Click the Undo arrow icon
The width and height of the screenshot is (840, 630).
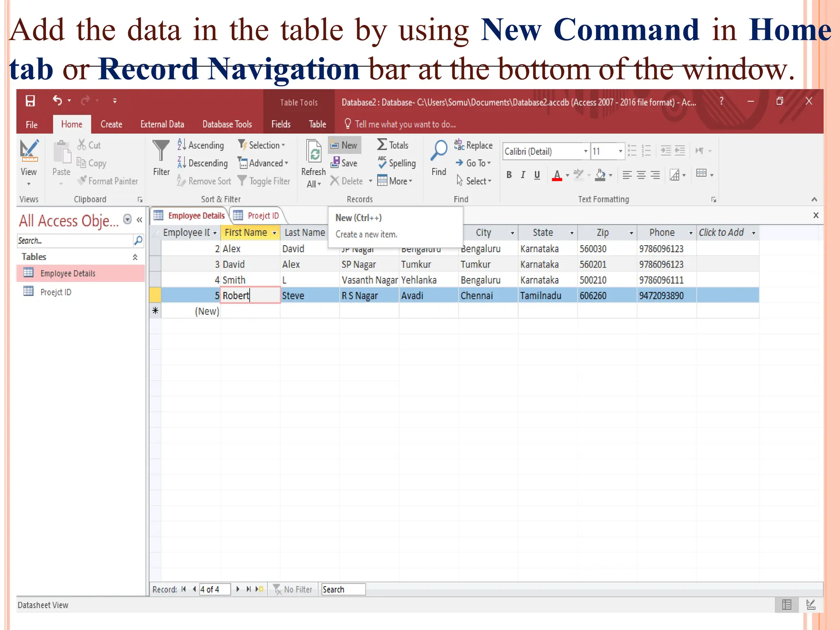point(57,100)
